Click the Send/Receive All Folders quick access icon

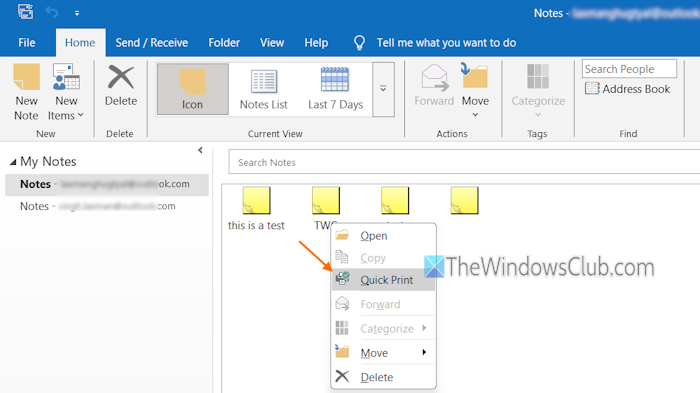tap(25, 12)
